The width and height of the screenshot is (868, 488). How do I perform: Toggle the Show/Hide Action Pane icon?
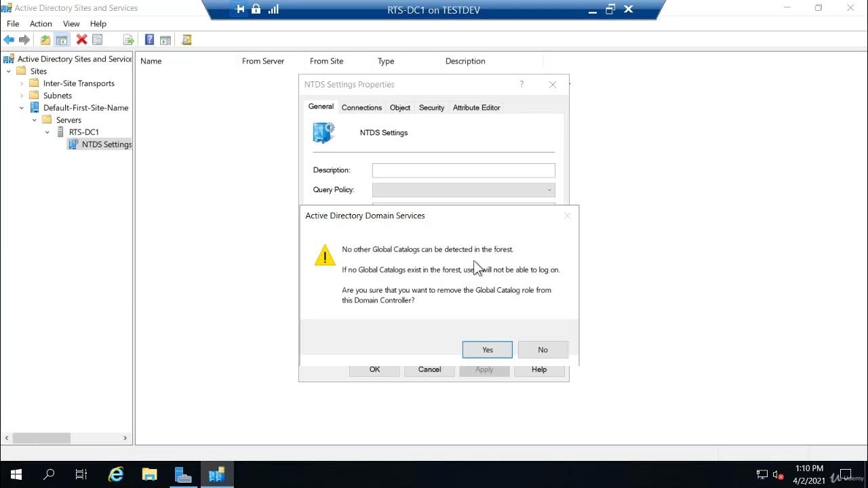[165, 40]
